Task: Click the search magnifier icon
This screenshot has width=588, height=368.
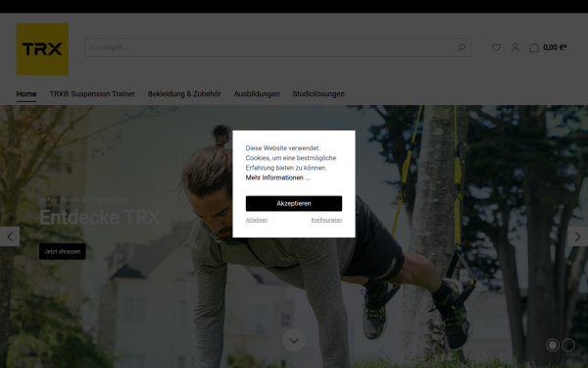Action: [462, 47]
